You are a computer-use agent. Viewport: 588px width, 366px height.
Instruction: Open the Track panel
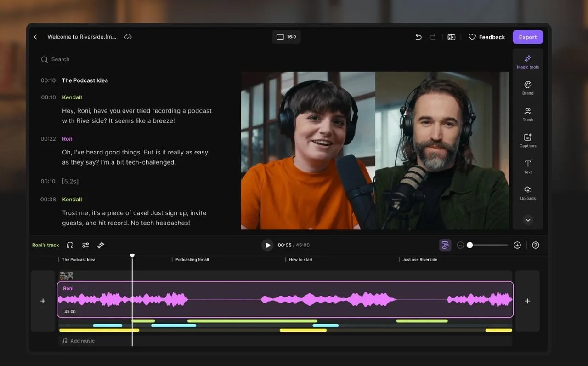coord(528,114)
